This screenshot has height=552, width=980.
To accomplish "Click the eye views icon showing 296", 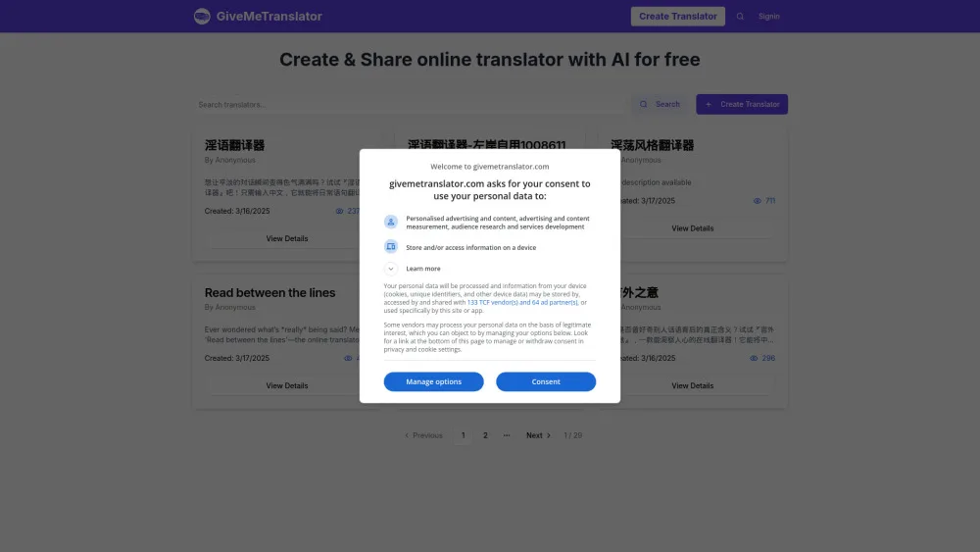I will (x=754, y=358).
